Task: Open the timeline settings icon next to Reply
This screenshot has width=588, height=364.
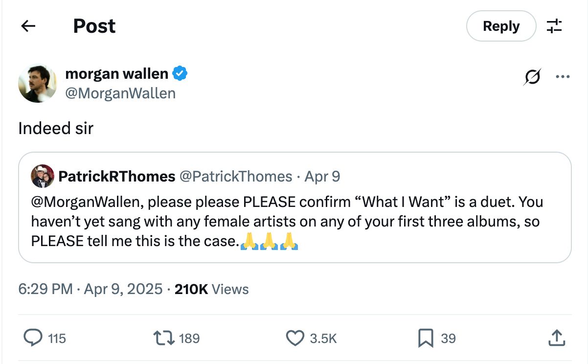Action: pyautogui.click(x=554, y=26)
